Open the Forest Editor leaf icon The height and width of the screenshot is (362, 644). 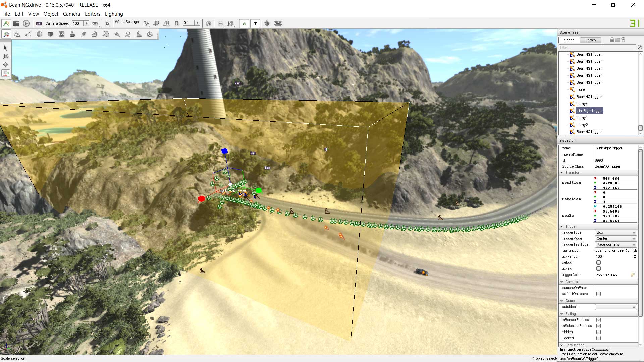click(84, 34)
